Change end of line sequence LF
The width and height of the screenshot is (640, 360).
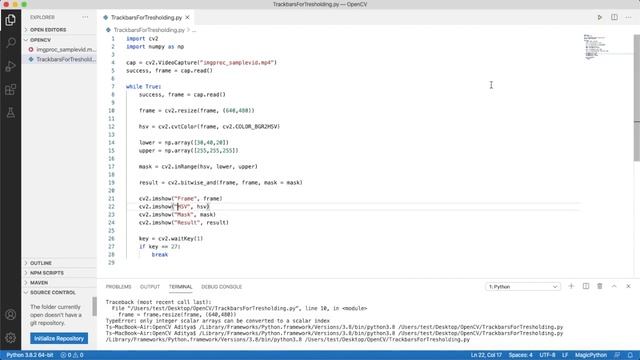click(x=565, y=355)
